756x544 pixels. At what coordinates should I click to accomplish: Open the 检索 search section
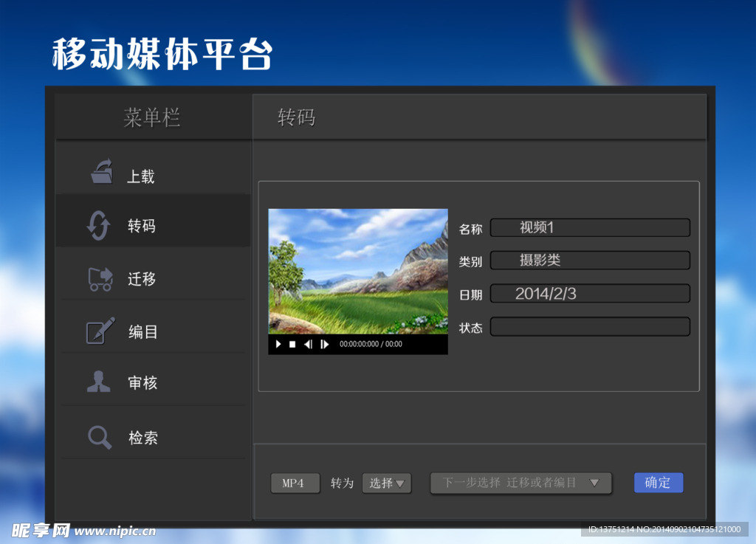point(153,433)
